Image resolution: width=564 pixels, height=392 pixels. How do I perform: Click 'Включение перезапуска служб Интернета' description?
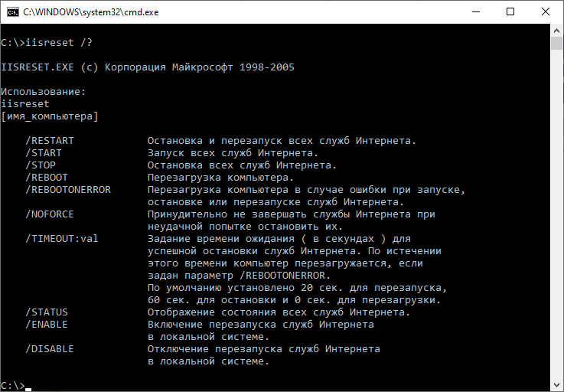click(261, 325)
